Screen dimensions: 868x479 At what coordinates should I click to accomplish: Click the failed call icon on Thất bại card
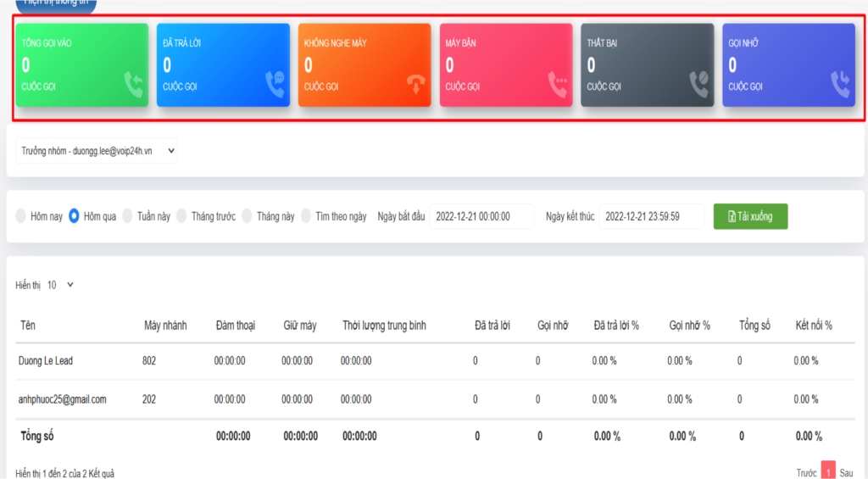click(x=698, y=83)
